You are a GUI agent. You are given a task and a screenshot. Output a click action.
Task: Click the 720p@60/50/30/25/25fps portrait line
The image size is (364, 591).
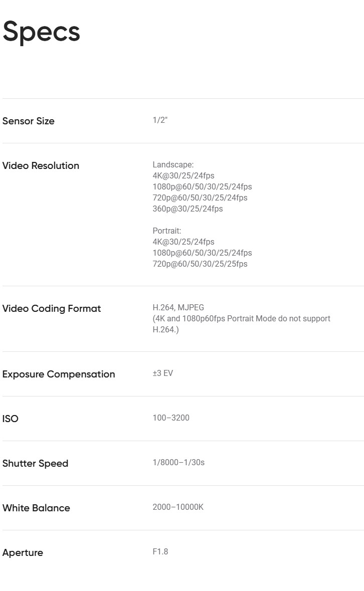tap(200, 264)
